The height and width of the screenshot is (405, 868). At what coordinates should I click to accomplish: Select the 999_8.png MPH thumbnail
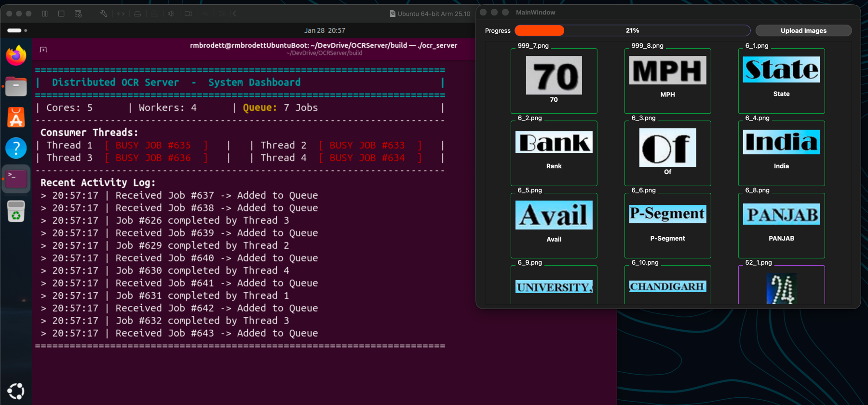coord(667,70)
